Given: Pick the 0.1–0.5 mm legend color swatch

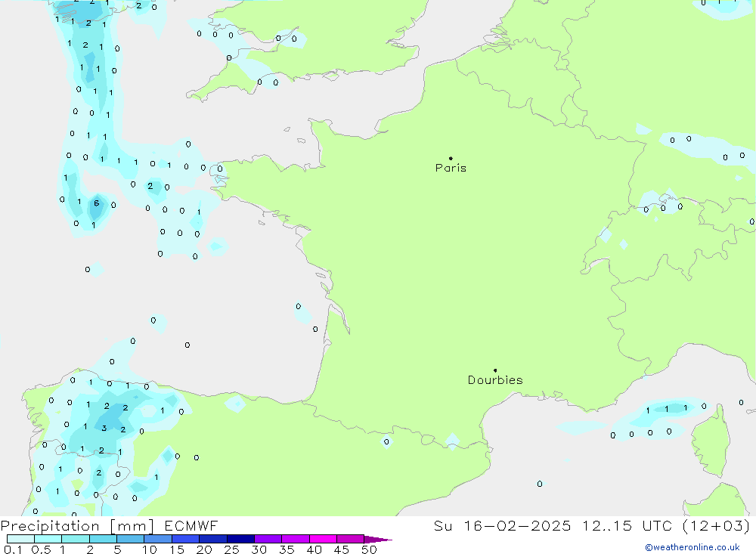Looking at the screenshot, I should 20,539.
